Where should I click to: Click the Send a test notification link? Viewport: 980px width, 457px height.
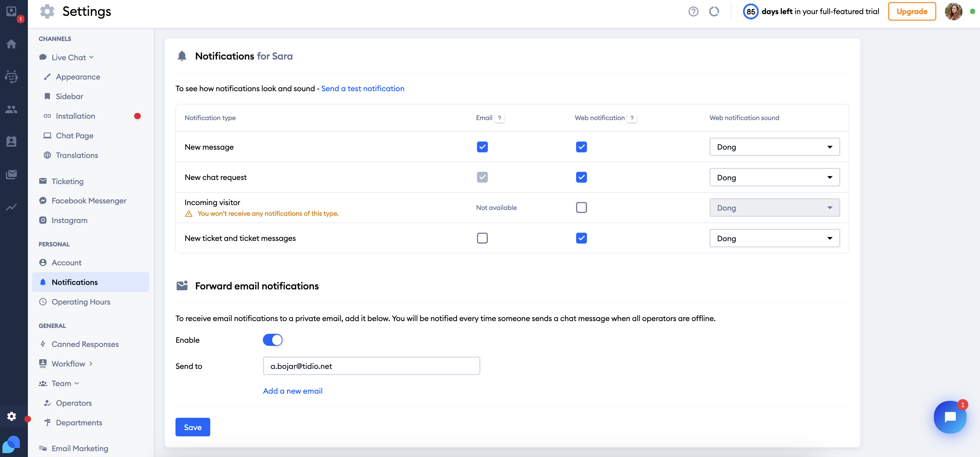click(x=363, y=88)
